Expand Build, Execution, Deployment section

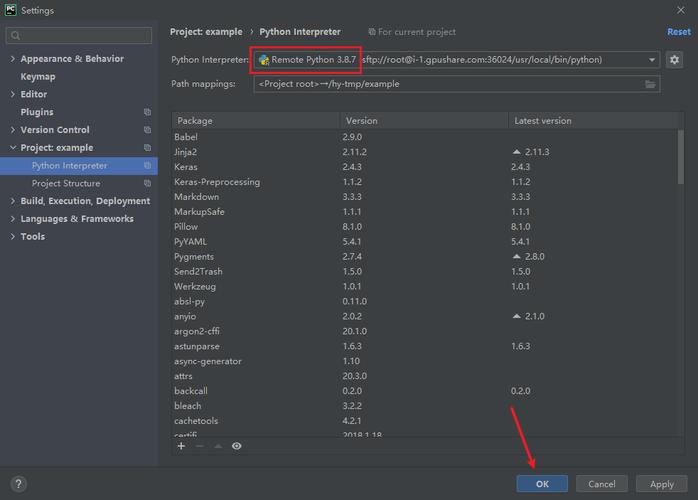pyautogui.click(x=12, y=201)
